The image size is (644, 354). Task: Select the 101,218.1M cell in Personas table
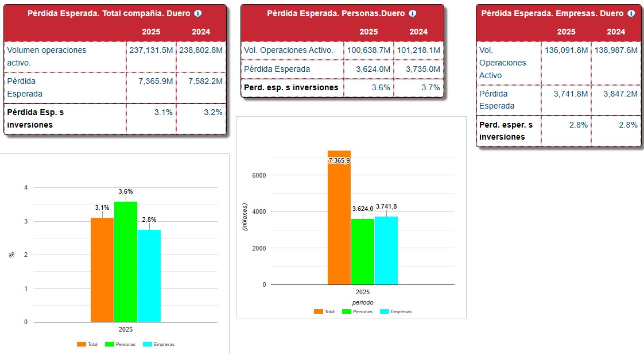pyautogui.click(x=418, y=51)
